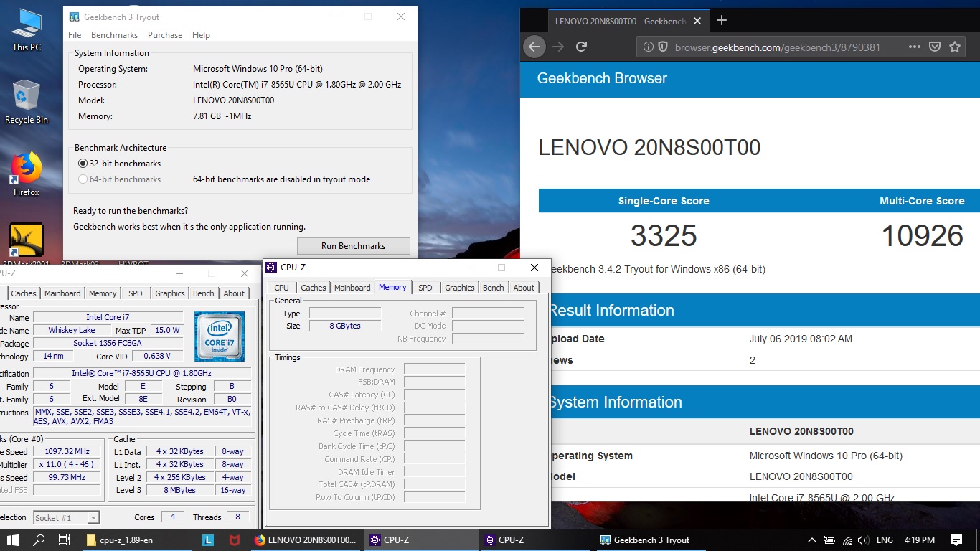
Task: Open a new Firefox tab
Action: [722, 21]
